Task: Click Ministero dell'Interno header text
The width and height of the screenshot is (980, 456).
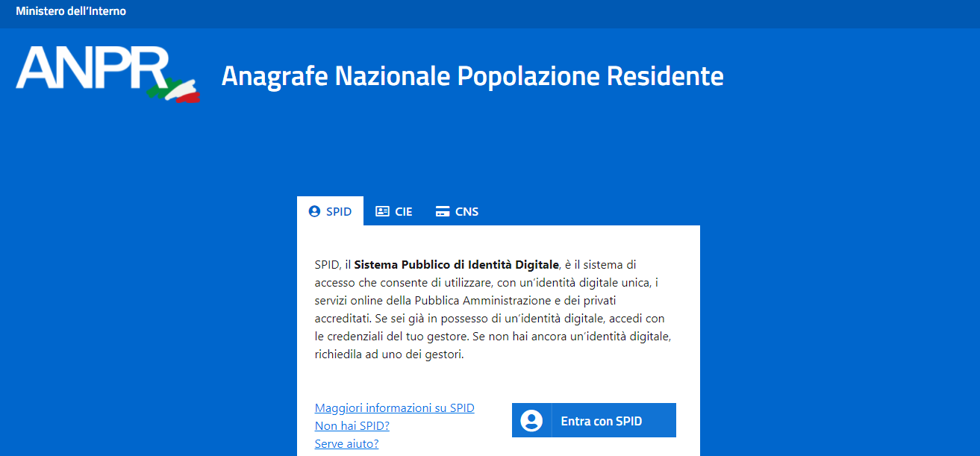Action: click(71, 11)
